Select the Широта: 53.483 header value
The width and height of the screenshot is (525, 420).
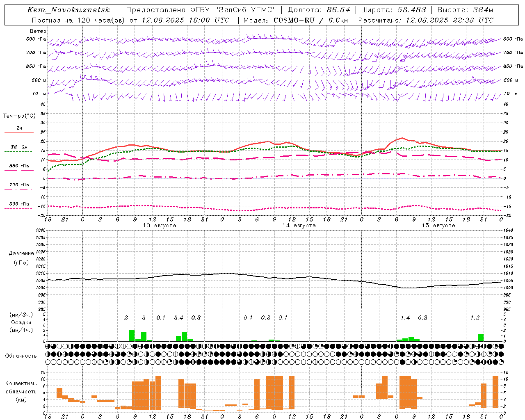[393, 10]
